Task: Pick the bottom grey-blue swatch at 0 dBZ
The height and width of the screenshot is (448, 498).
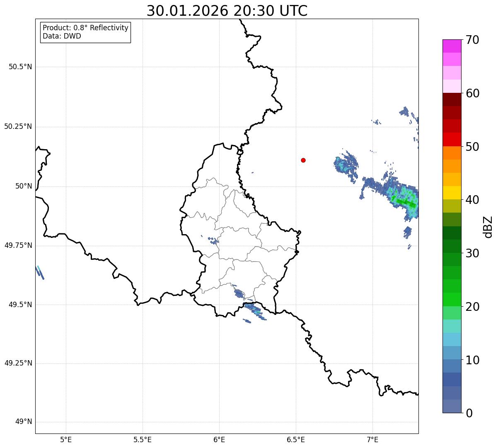Action: coord(452,406)
